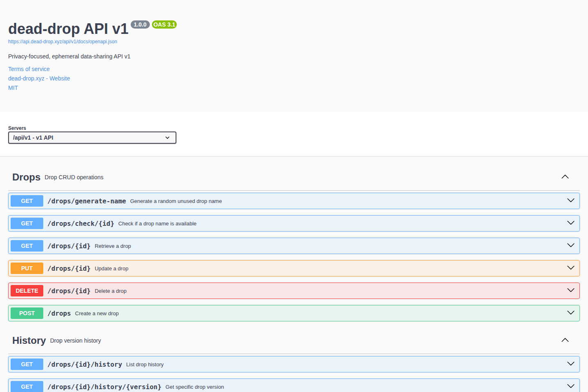Viewport: 588px width, 392px height.
Task: Click GET badge for Get specific drop version
Action: coord(27,386)
